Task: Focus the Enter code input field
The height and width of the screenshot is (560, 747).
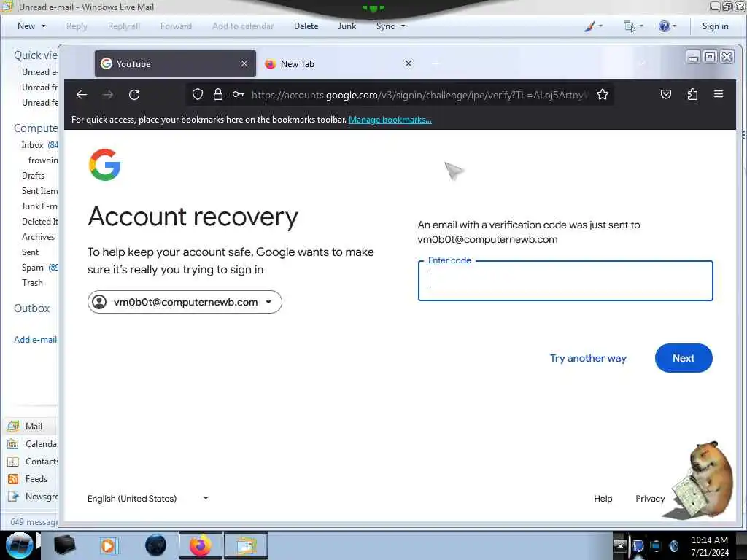Action: [x=565, y=281]
